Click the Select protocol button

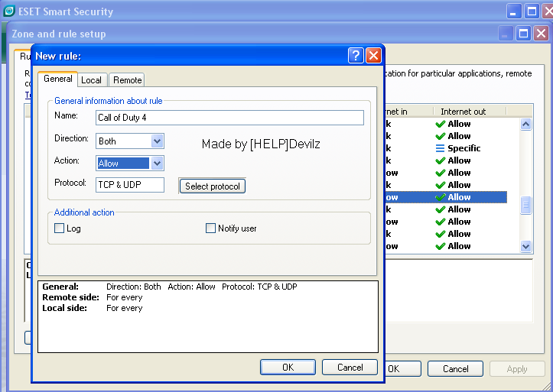pos(213,186)
